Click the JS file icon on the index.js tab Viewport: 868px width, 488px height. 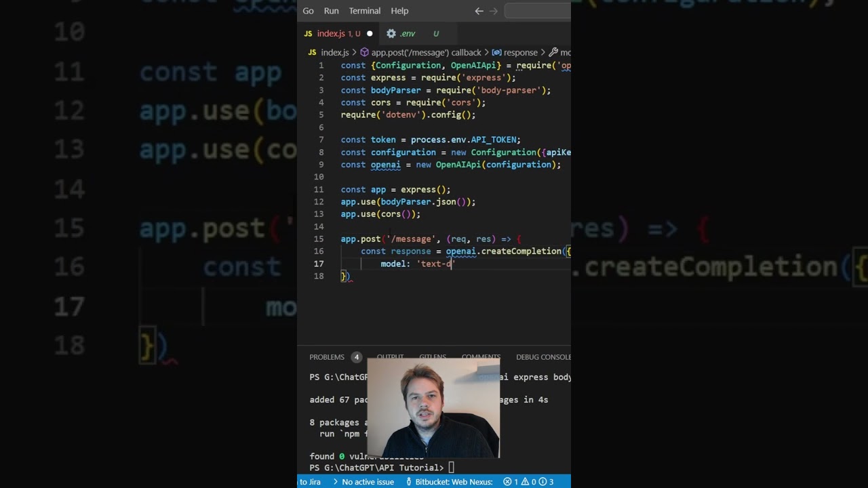click(x=308, y=33)
